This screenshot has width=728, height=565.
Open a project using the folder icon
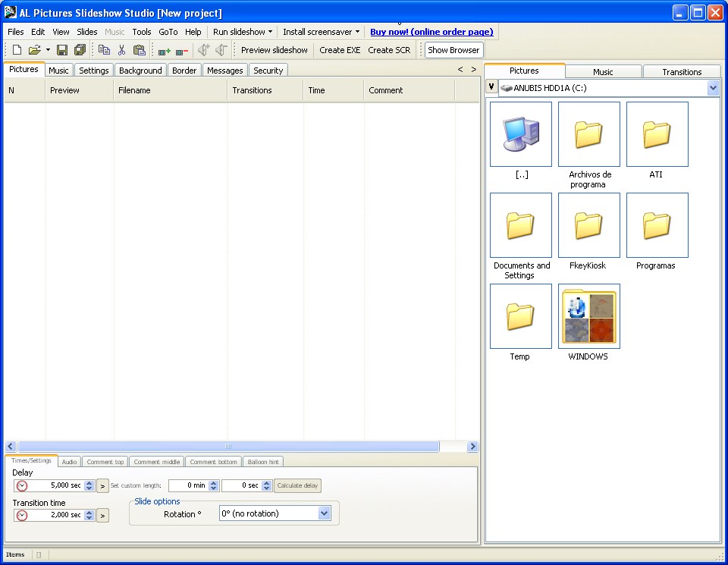pyautogui.click(x=34, y=50)
